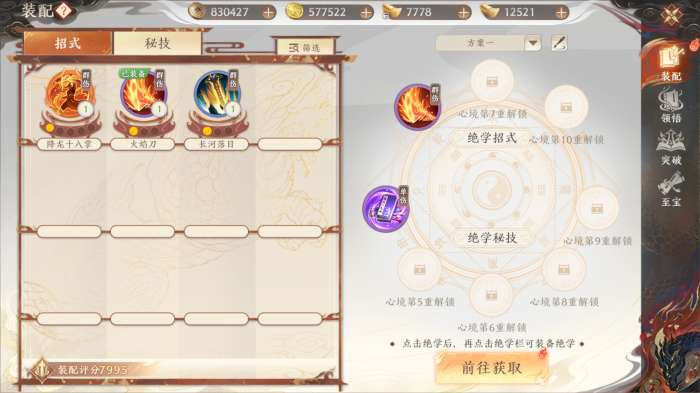Close the panel with the top-right X

point(671,17)
